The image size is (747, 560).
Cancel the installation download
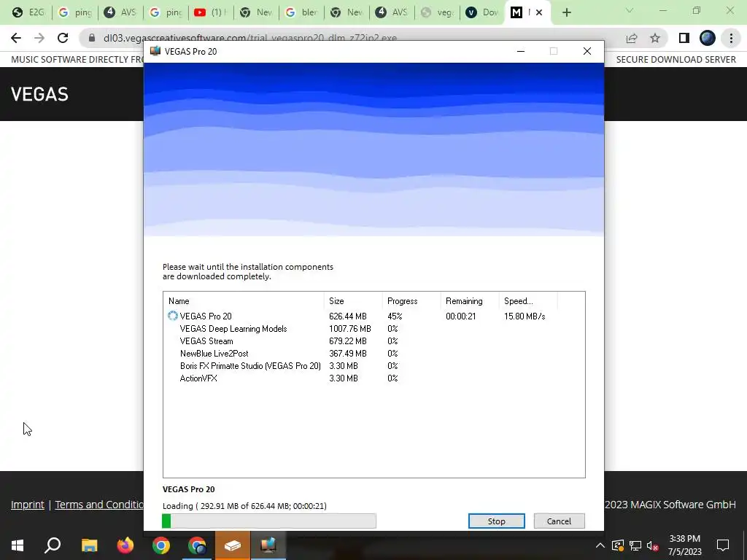(559, 521)
